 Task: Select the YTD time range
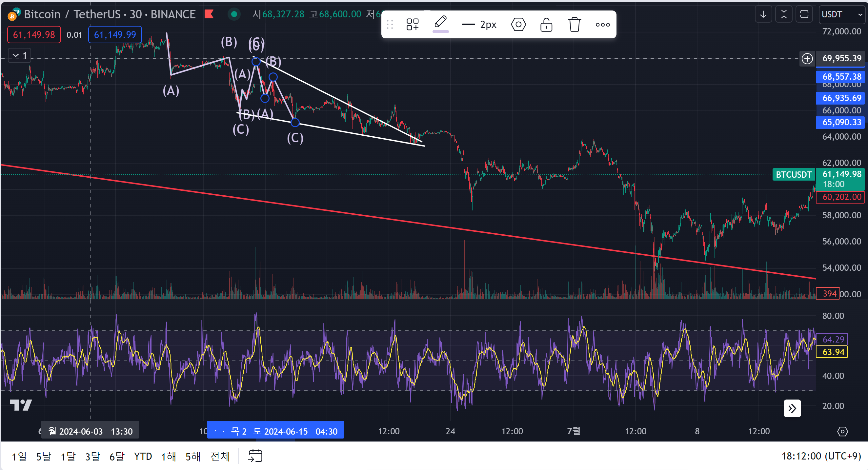pyautogui.click(x=143, y=457)
